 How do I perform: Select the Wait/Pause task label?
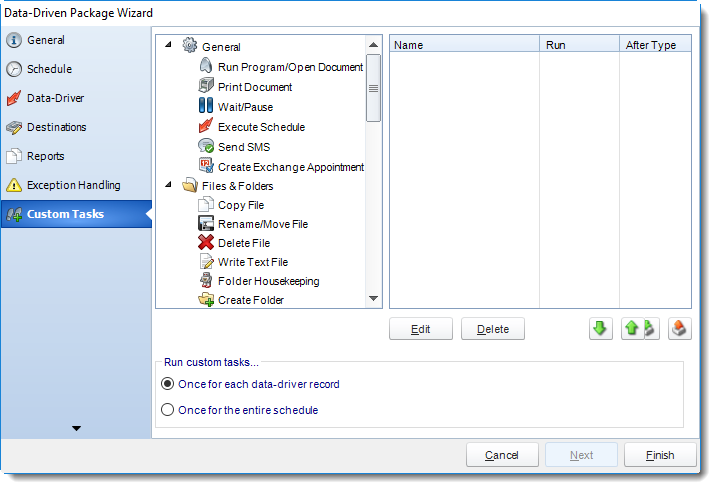tap(246, 107)
